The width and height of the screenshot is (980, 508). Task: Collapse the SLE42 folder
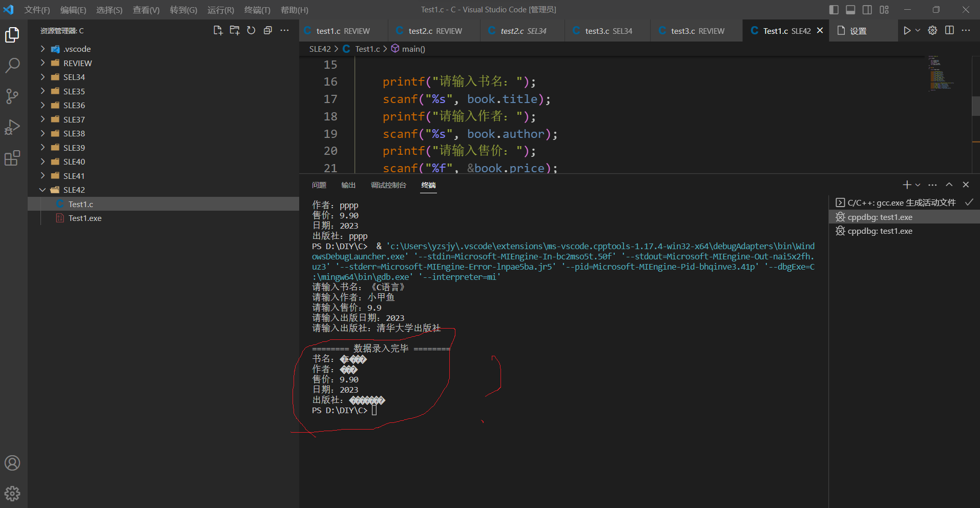[x=43, y=190]
